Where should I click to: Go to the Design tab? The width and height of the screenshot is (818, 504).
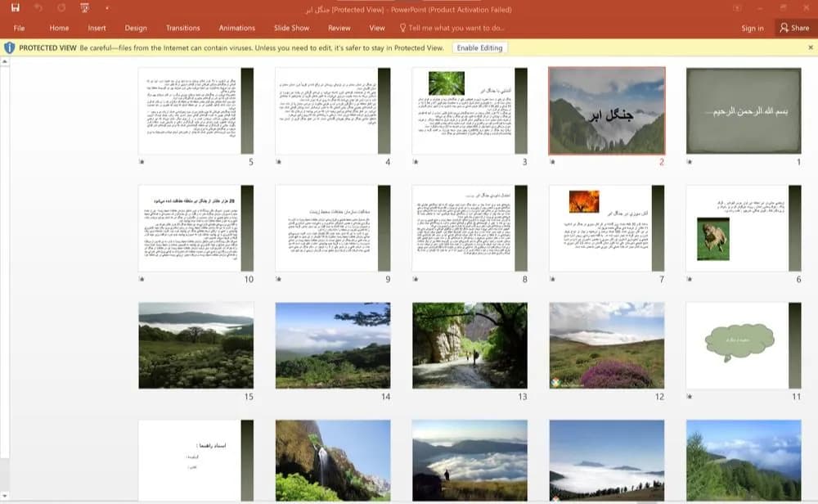(x=136, y=28)
